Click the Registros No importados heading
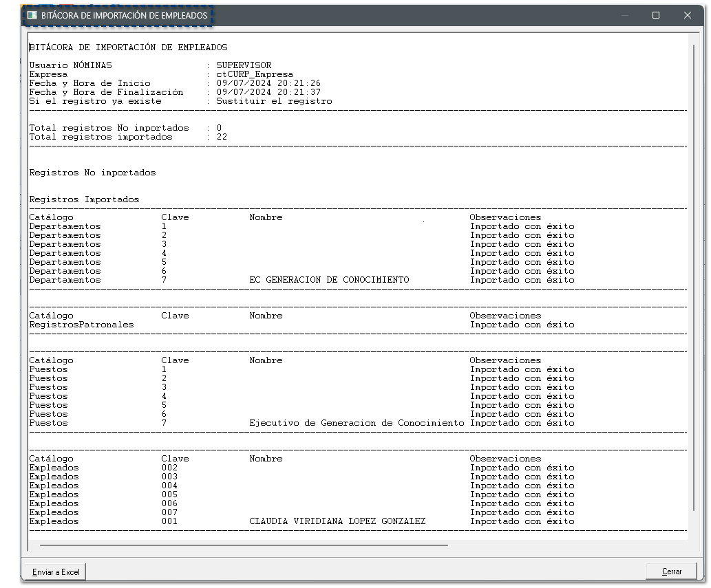 click(x=92, y=173)
